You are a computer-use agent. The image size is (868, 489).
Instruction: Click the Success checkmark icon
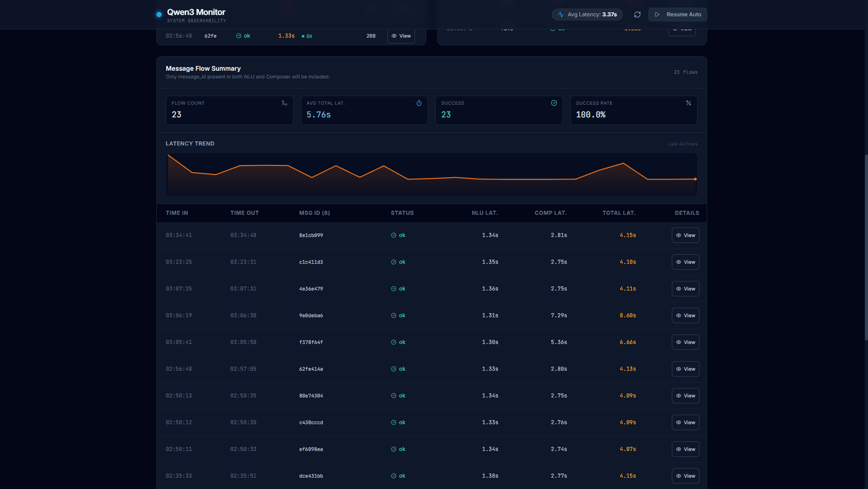coord(554,103)
